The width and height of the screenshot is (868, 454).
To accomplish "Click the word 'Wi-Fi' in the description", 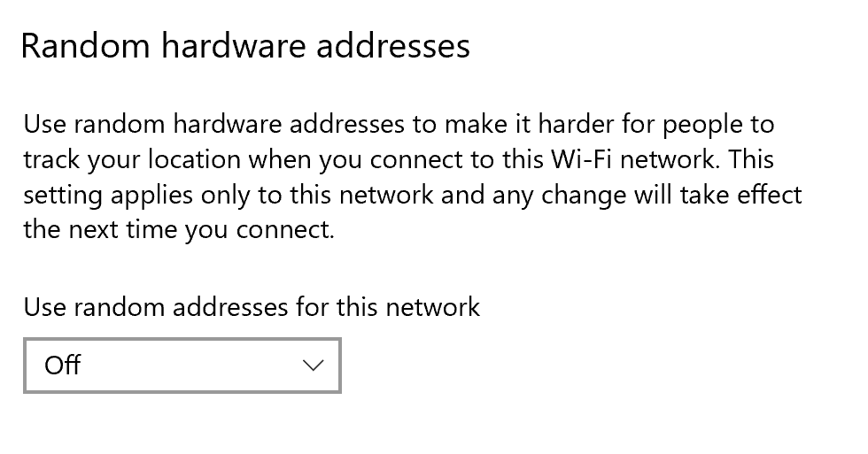I will [x=579, y=160].
